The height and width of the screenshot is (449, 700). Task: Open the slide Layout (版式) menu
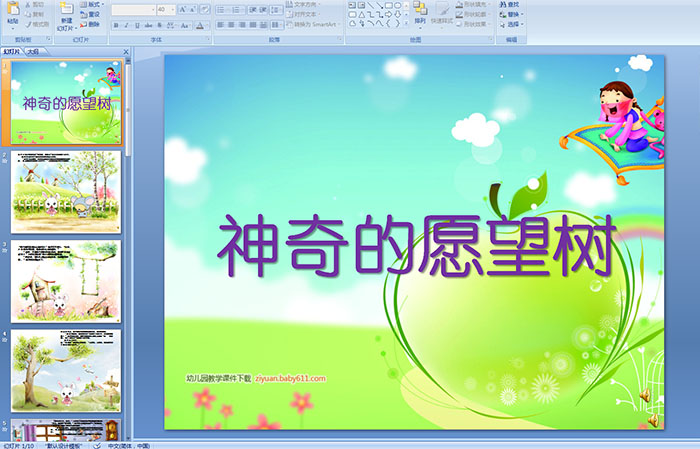tap(92, 4)
